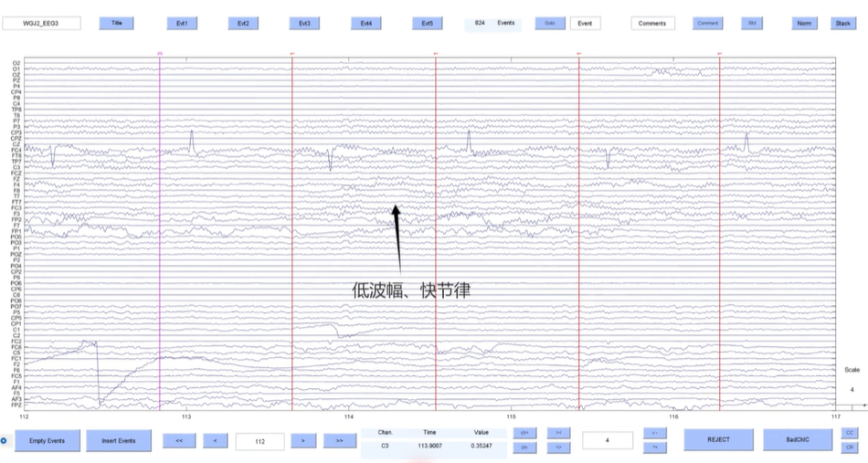Click the scale value field showing 4
This screenshot has height=463, width=868.
coord(608,440)
